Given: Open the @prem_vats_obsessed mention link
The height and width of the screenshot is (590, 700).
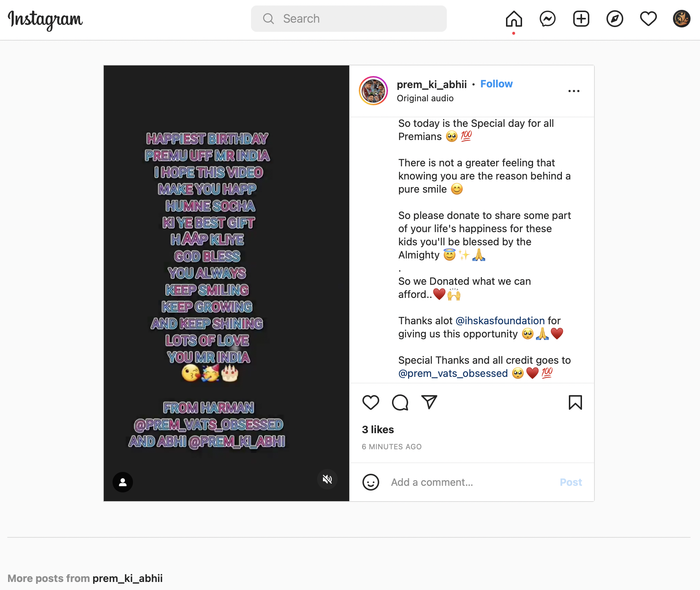Looking at the screenshot, I should tap(453, 373).
